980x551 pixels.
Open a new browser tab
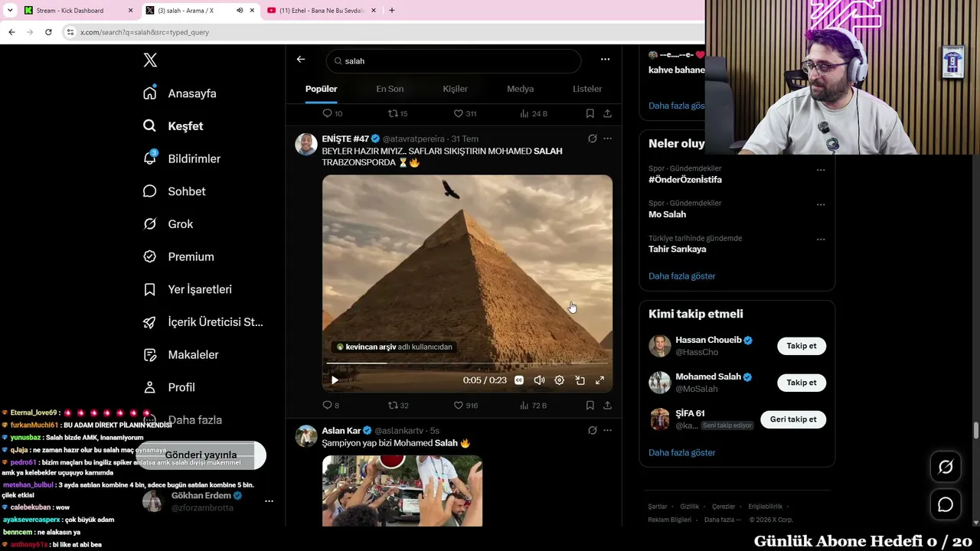(391, 11)
